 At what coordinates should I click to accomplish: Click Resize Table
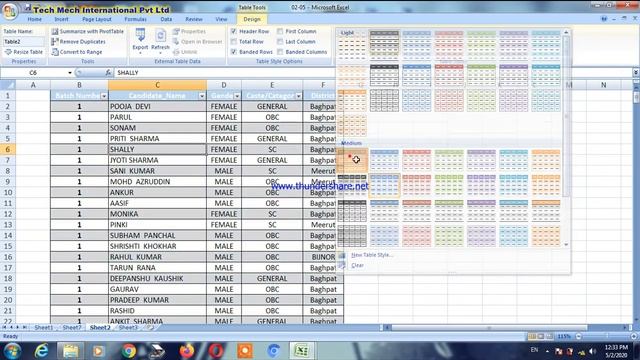tap(23, 52)
